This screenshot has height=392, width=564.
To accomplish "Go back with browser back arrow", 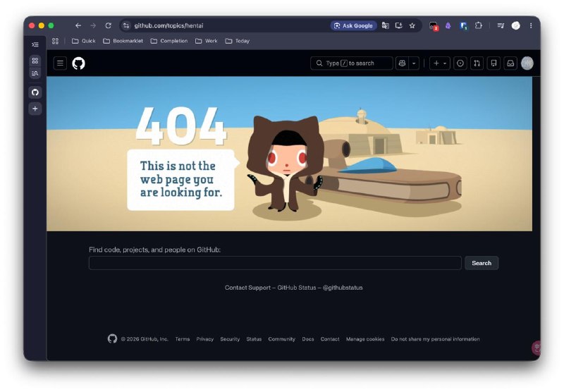I will coord(78,25).
